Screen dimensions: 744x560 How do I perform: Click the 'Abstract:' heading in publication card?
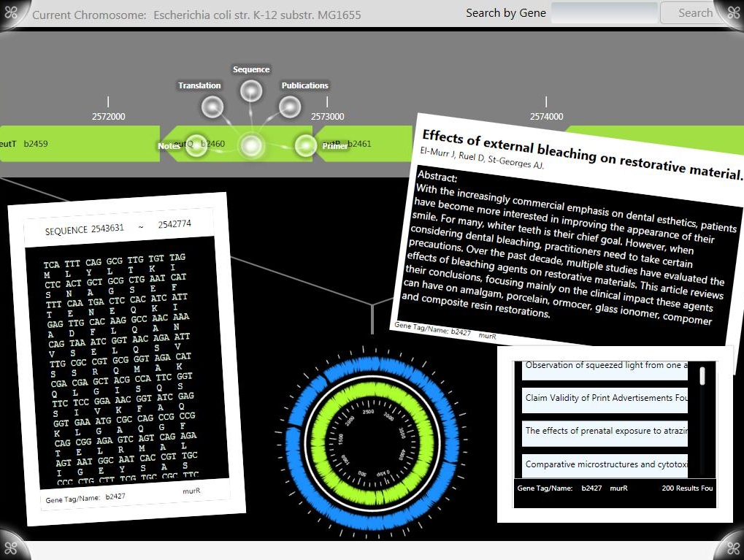coord(437,177)
